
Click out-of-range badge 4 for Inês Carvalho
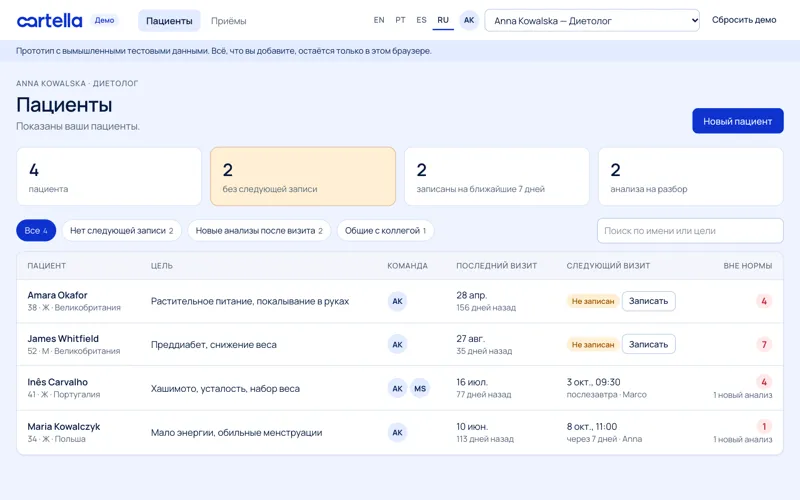[764, 382]
